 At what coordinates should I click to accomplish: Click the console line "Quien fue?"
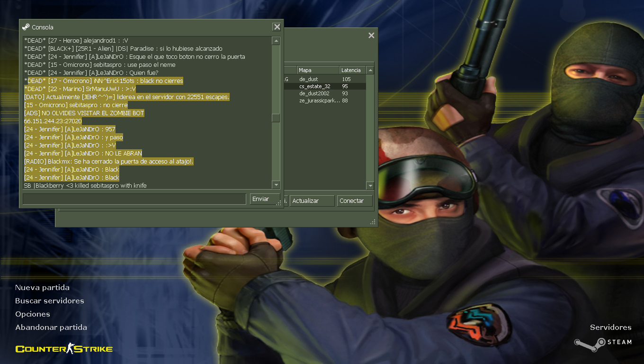(x=91, y=73)
